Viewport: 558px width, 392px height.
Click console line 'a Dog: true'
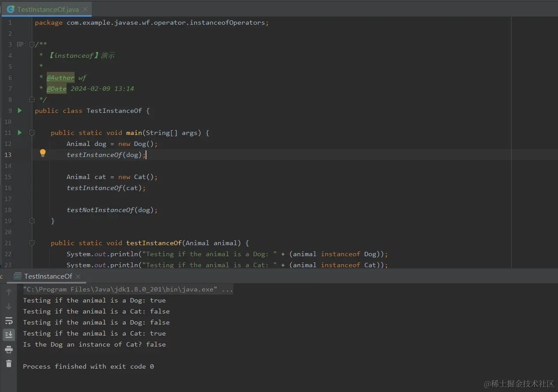(x=94, y=300)
